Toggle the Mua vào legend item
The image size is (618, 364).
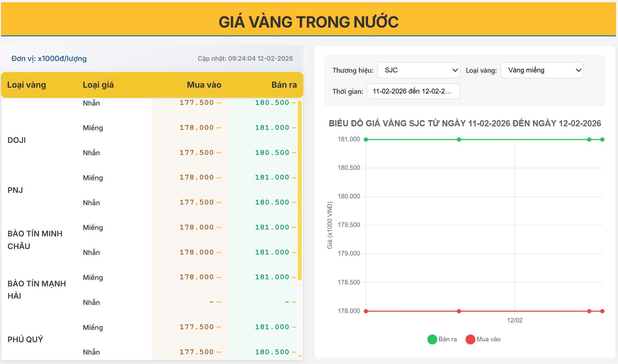[483, 339]
